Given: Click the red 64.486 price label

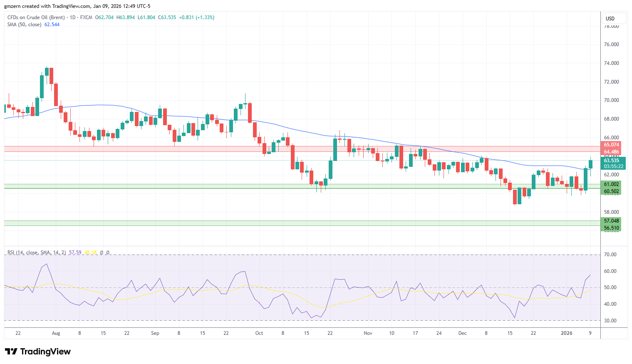Looking at the screenshot, I should [612, 152].
